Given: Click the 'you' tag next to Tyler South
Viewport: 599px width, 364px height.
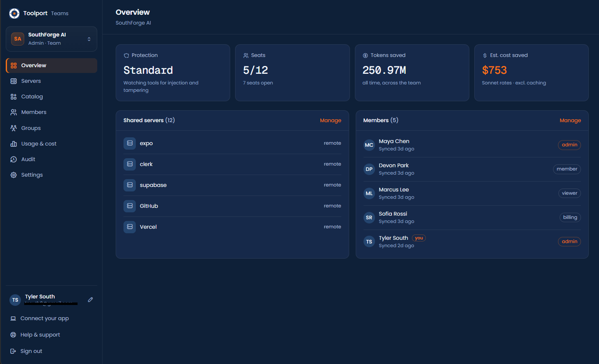Looking at the screenshot, I should coord(419,238).
